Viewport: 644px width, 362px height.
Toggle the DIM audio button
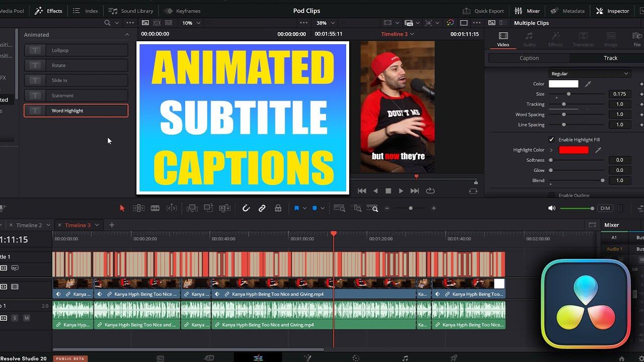click(x=605, y=208)
